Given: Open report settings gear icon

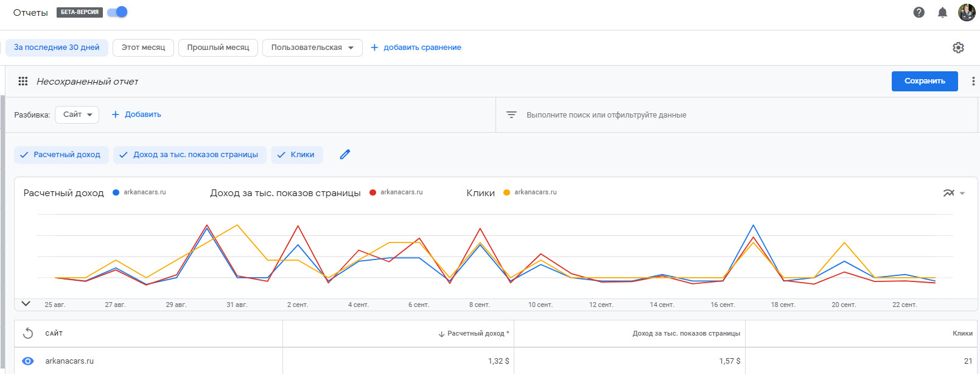Looking at the screenshot, I should point(958,48).
